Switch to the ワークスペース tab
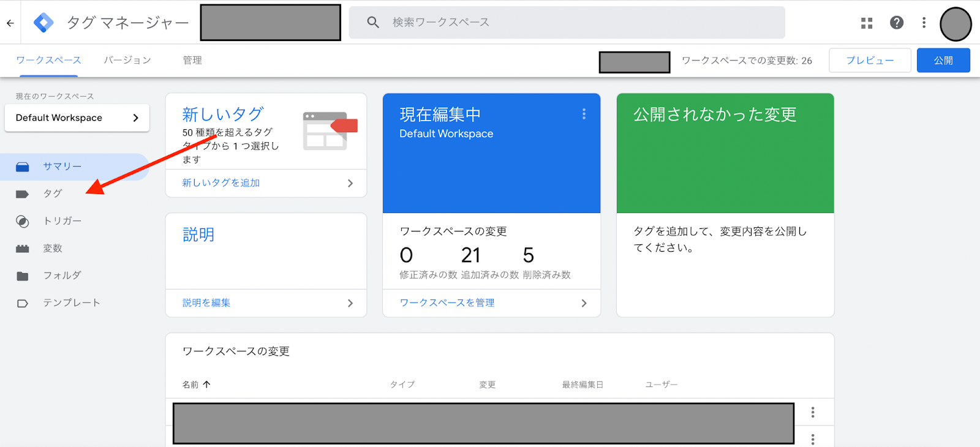The image size is (980, 447). [x=48, y=60]
